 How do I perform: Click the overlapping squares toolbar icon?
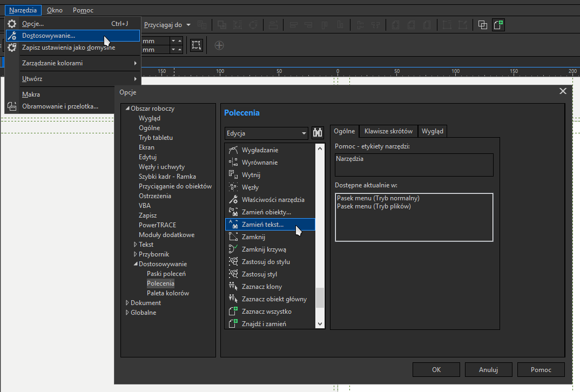[482, 25]
